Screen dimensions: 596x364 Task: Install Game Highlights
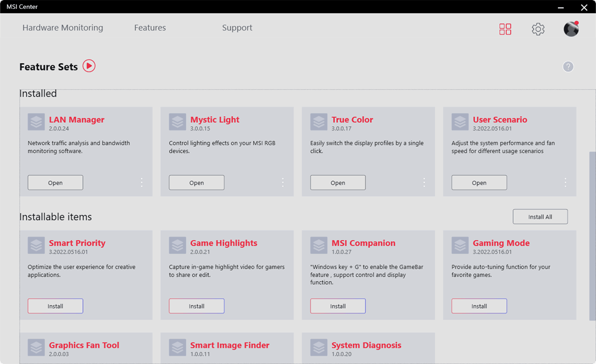tap(197, 306)
